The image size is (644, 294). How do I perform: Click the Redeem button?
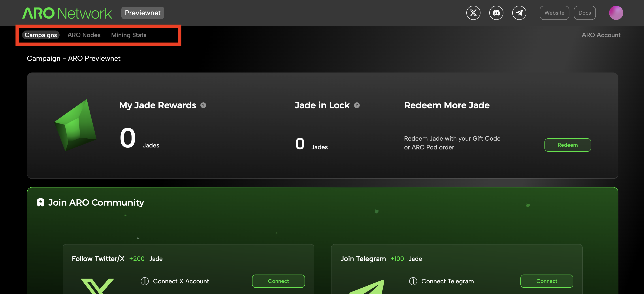(567, 145)
